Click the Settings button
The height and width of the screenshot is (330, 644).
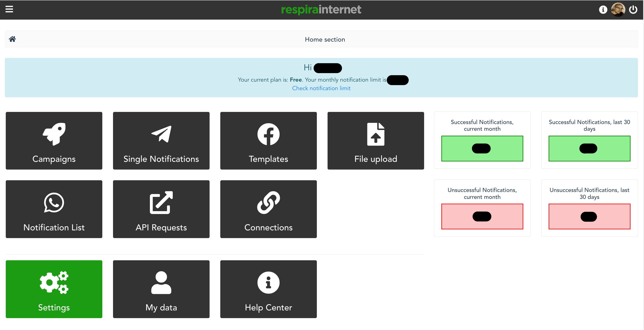(54, 289)
